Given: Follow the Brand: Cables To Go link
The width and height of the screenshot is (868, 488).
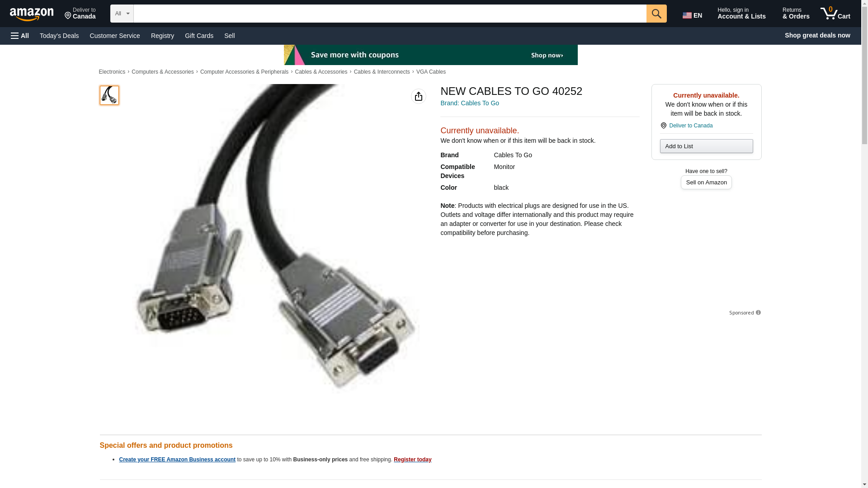Looking at the screenshot, I should point(469,103).
